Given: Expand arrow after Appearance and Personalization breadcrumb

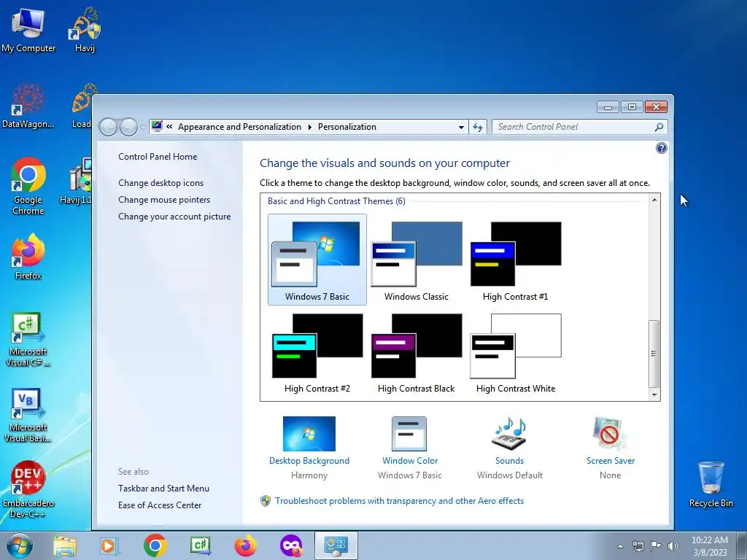Looking at the screenshot, I should (309, 127).
